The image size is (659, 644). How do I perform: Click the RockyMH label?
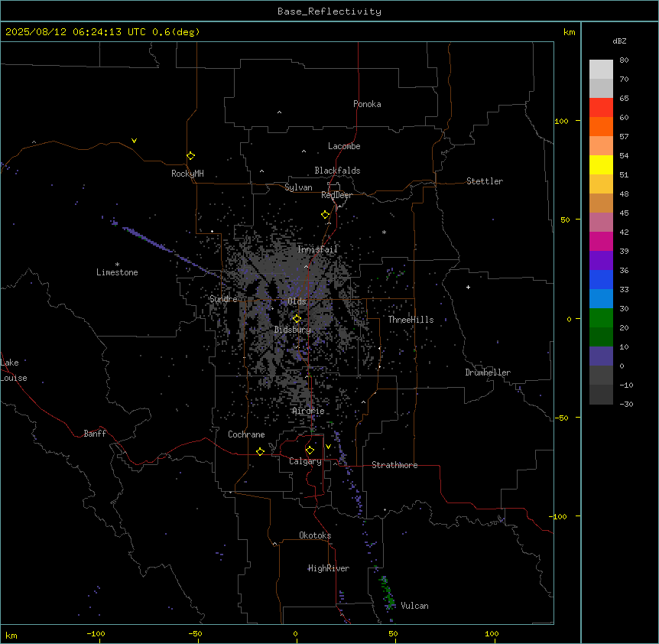click(187, 174)
